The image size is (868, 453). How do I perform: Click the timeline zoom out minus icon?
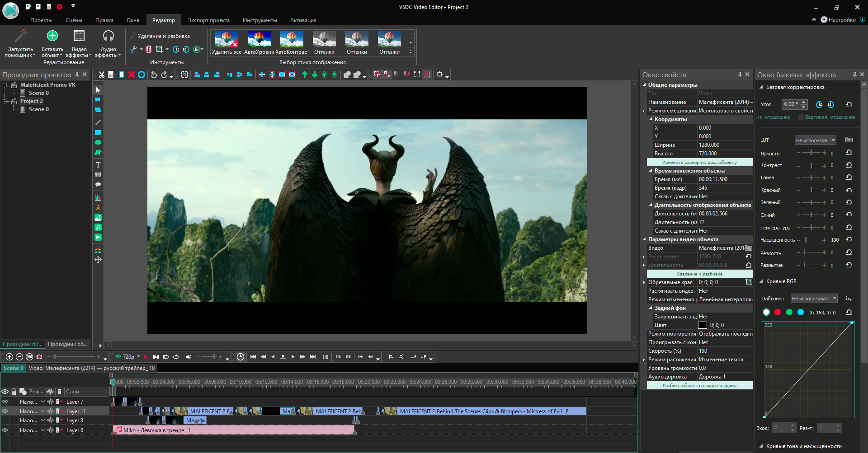coord(19,357)
